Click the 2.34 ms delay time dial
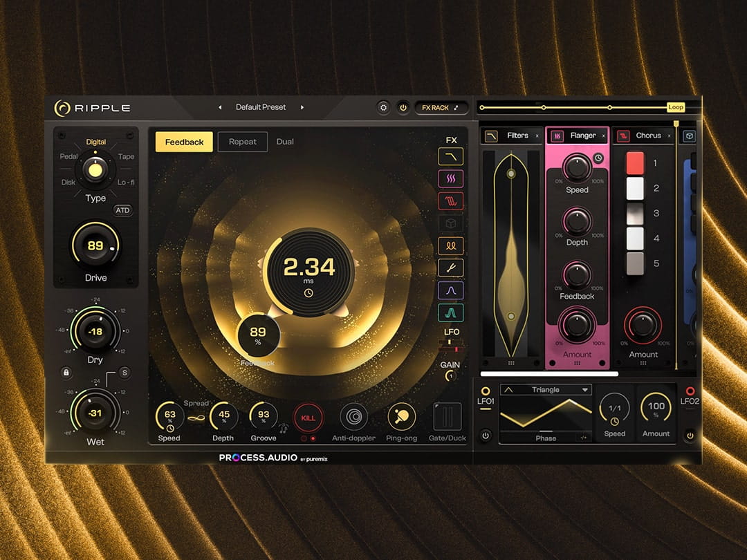Image resolution: width=747 pixels, height=560 pixels. click(x=308, y=272)
